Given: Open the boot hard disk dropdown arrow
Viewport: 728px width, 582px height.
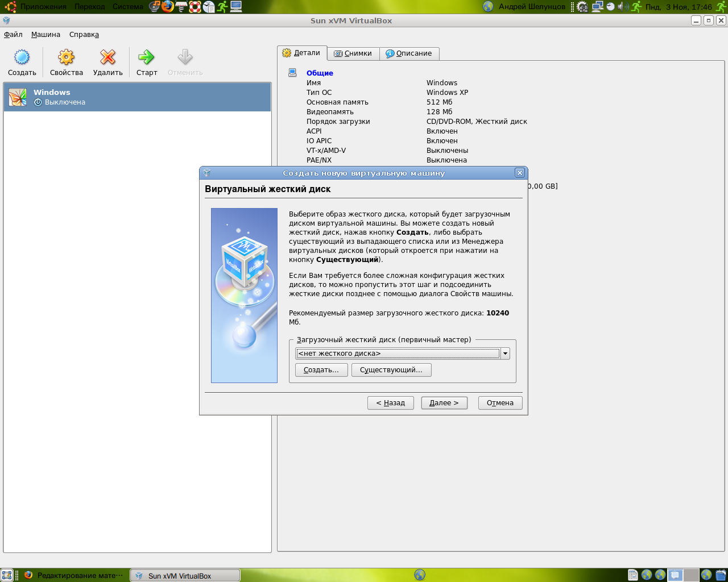Looking at the screenshot, I should [505, 354].
